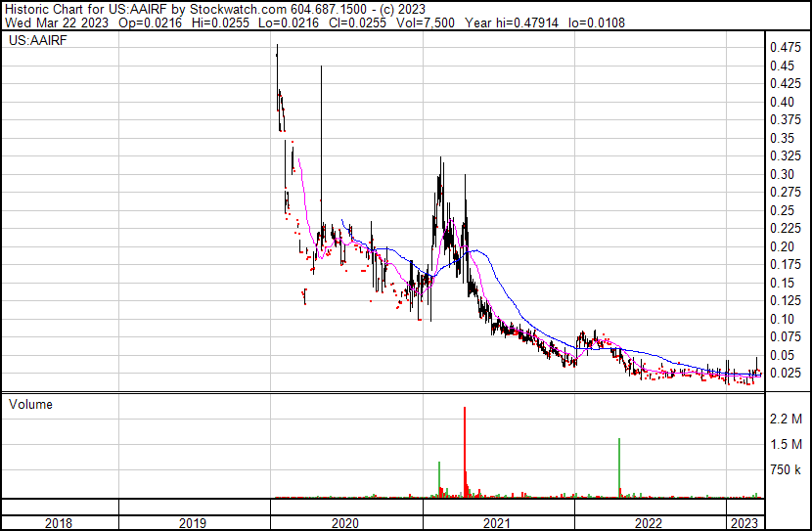
Task: Click the Volume panel label
Action: 30,404
